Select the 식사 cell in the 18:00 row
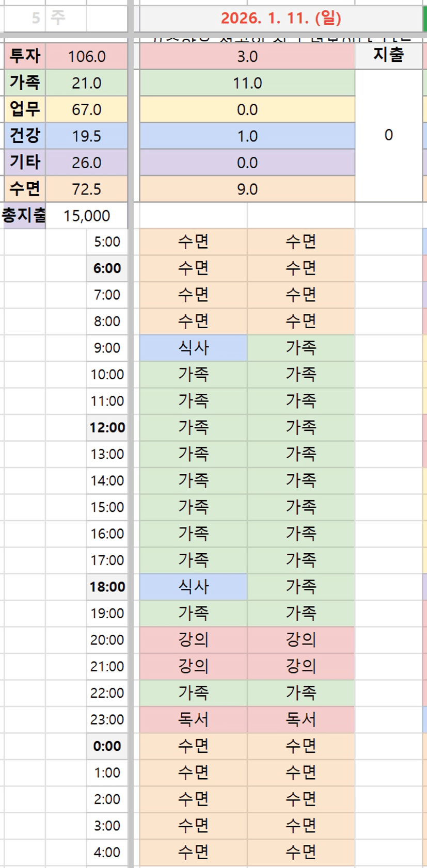The width and height of the screenshot is (427, 868). pos(193,587)
